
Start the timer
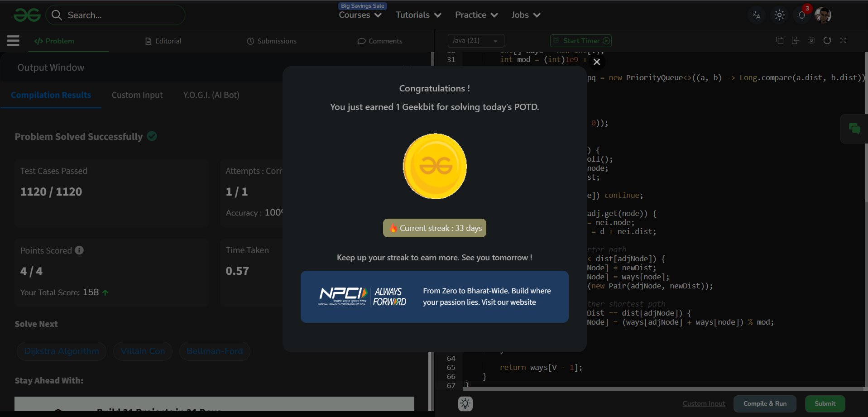click(x=581, y=41)
